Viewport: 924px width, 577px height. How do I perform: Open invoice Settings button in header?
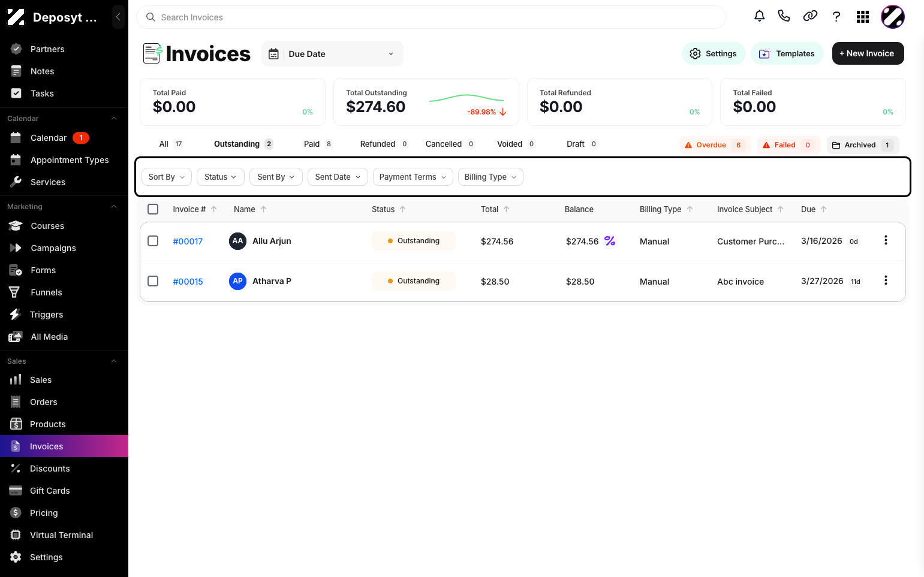coord(713,53)
